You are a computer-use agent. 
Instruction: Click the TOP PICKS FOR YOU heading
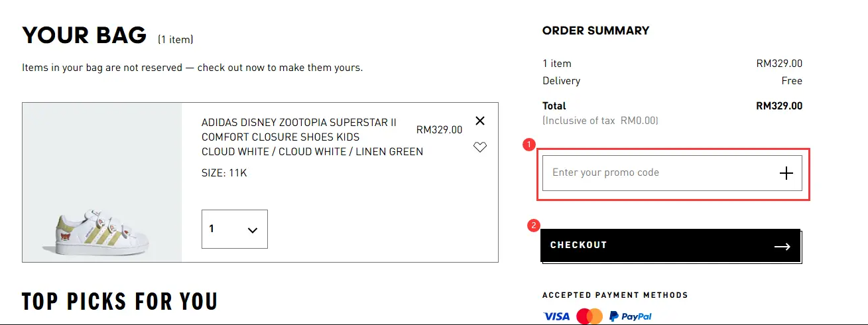tap(119, 302)
